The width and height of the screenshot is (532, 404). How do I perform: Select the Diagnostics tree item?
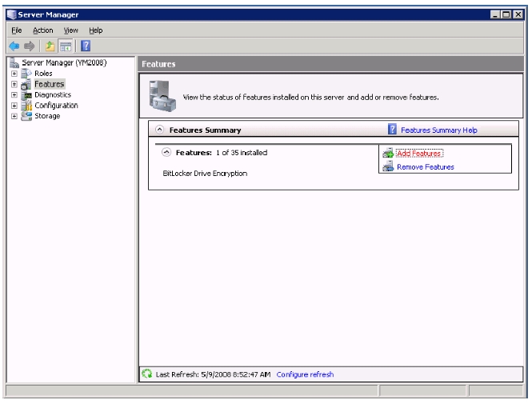click(x=53, y=94)
